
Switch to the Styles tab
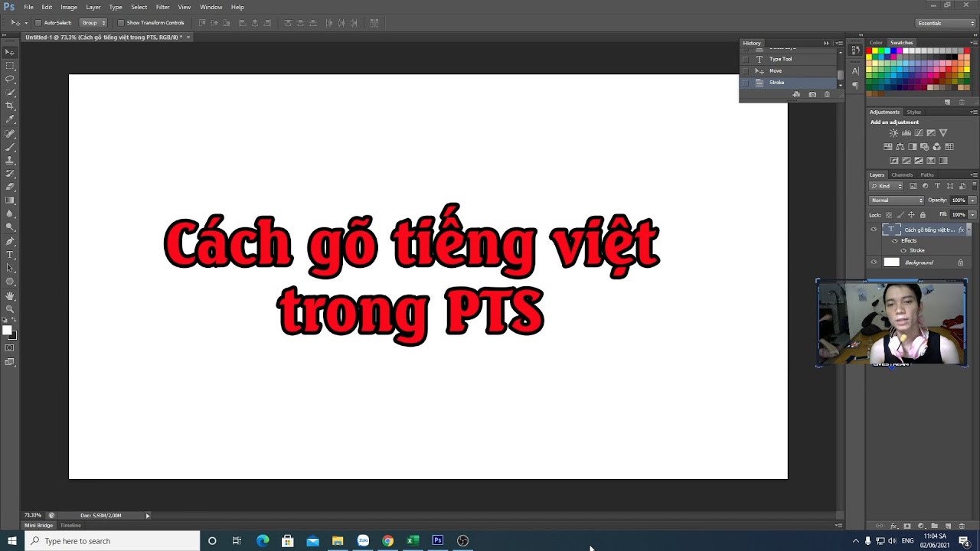(913, 112)
